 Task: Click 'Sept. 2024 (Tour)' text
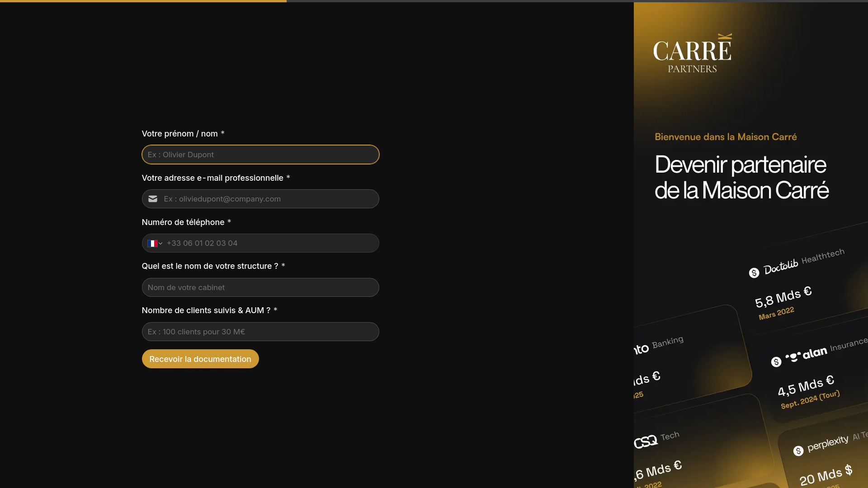[x=810, y=399]
